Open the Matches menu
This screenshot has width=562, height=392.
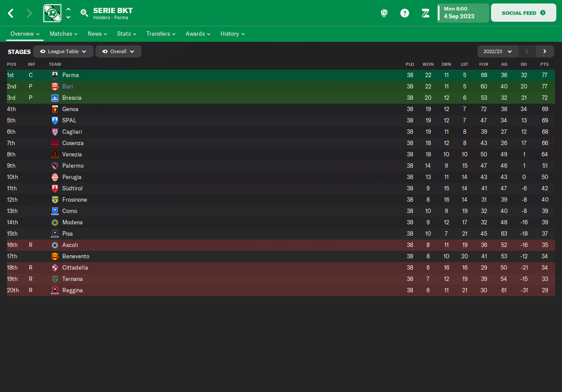[63, 34]
